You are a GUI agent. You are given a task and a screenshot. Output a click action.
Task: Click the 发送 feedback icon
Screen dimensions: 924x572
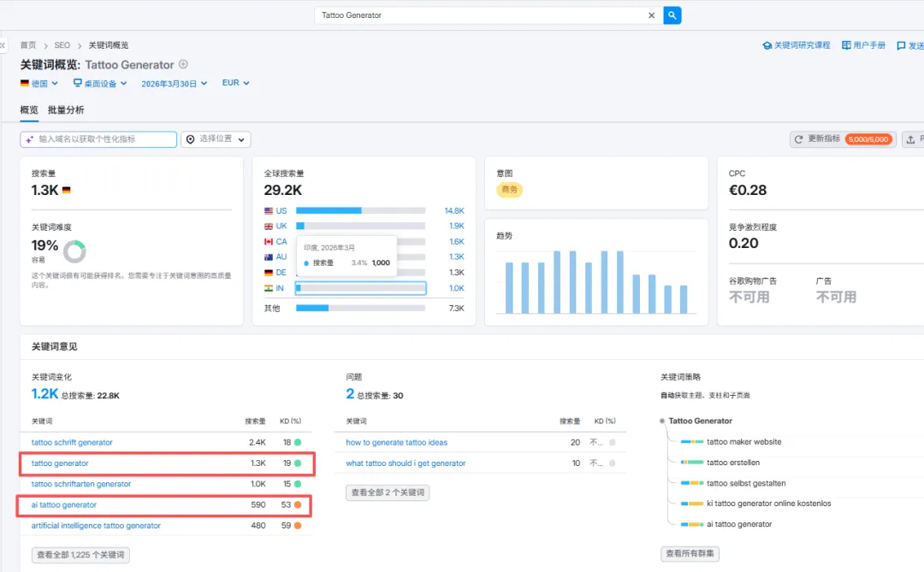point(909,46)
